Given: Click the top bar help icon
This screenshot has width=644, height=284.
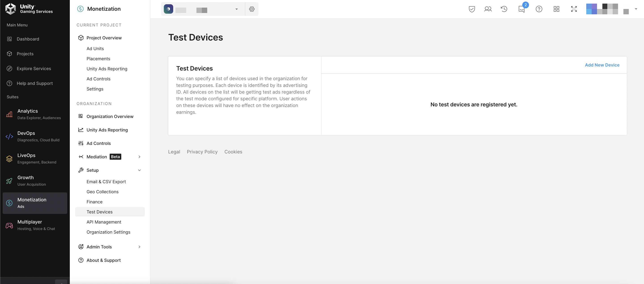Looking at the screenshot, I should (539, 9).
